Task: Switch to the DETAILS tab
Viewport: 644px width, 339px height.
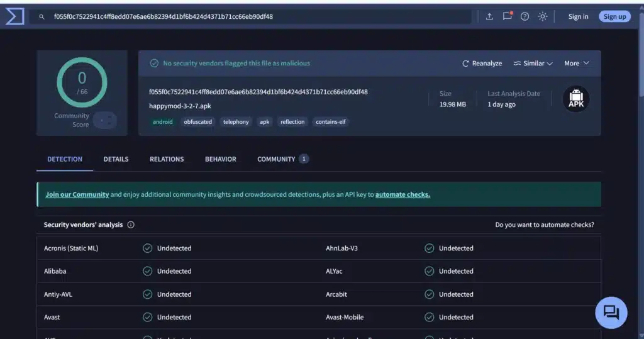Action: coord(116,159)
